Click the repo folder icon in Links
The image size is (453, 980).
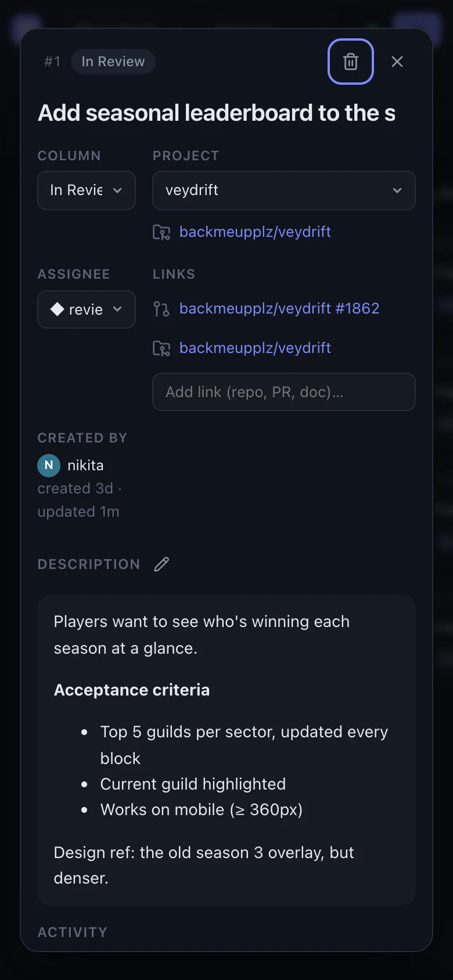click(x=161, y=348)
